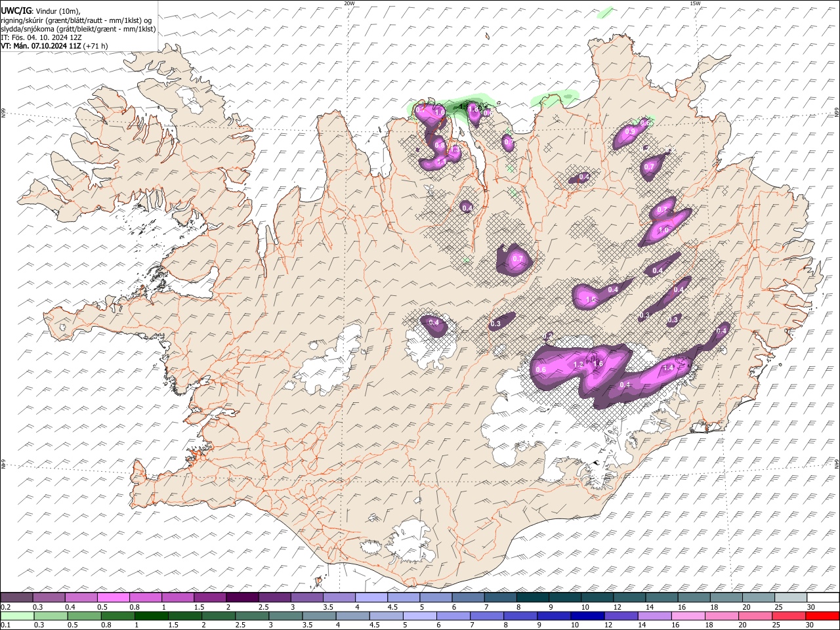
Task: Click the darkest green swatch between 1 and 1.5
Action: tap(151, 616)
